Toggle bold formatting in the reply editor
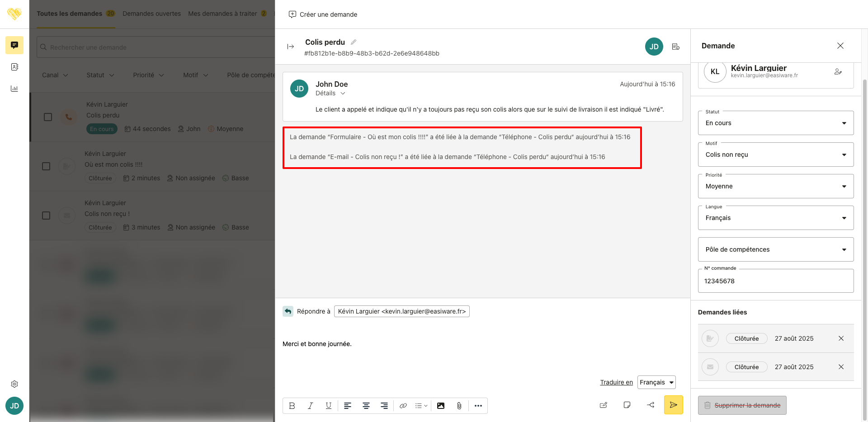 point(292,406)
